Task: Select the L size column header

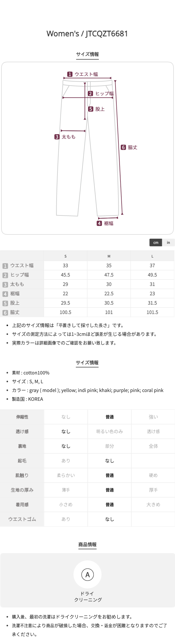Action: click(152, 256)
